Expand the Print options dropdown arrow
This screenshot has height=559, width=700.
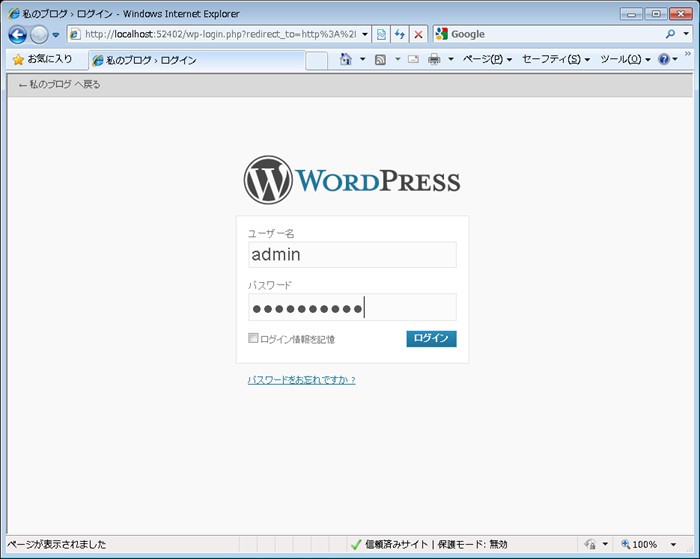pyautogui.click(x=450, y=59)
